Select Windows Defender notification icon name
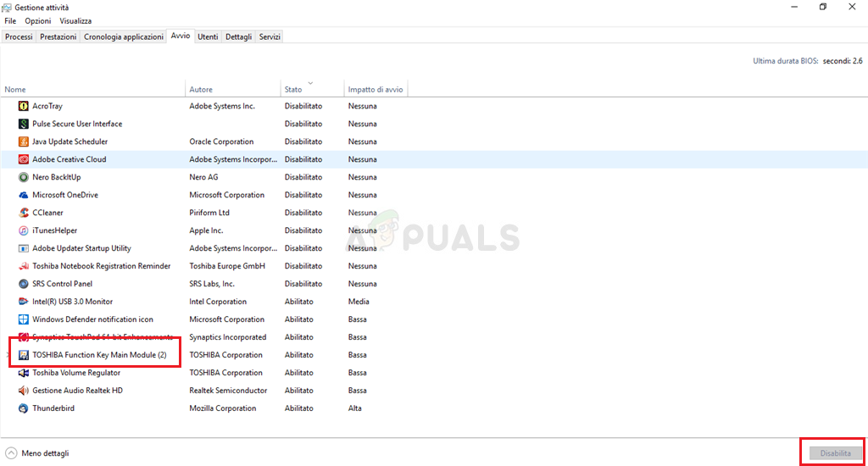 click(x=92, y=319)
